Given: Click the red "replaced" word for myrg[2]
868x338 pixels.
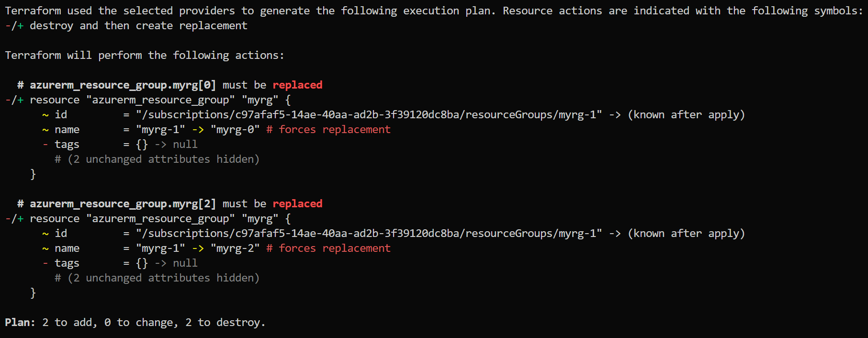Looking at the screenshot, I should (x=297, y=203).
